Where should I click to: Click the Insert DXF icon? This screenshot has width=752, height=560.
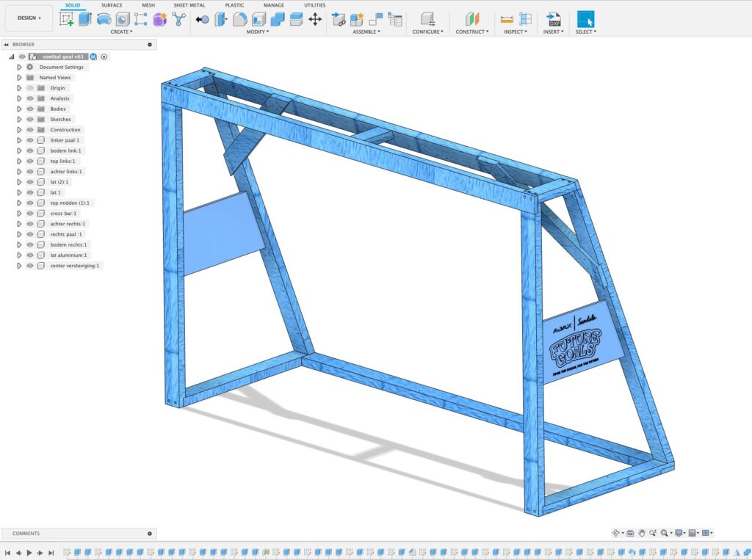pos(554,19)
